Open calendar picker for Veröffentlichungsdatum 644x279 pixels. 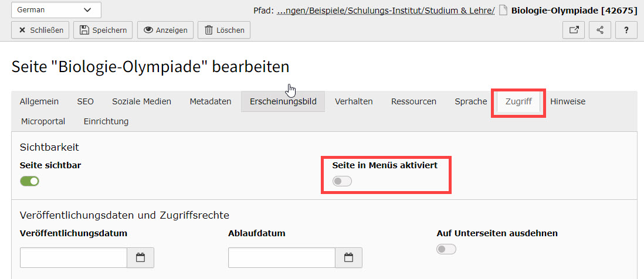140,257
